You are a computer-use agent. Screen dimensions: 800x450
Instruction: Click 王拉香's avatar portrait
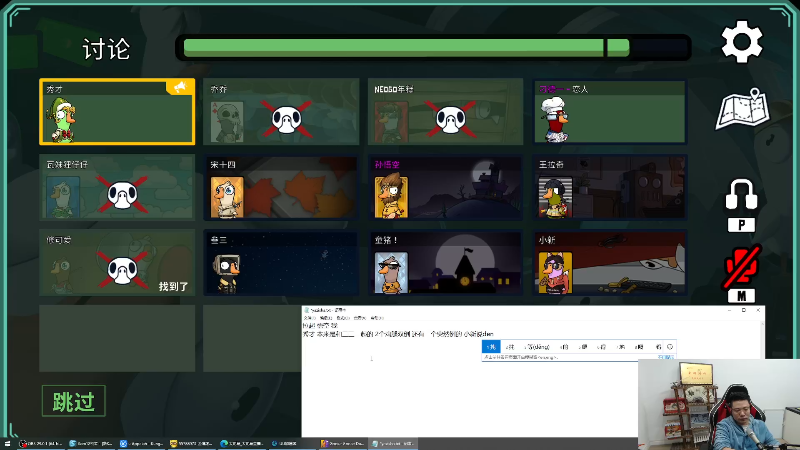click(x=556, y=197)
